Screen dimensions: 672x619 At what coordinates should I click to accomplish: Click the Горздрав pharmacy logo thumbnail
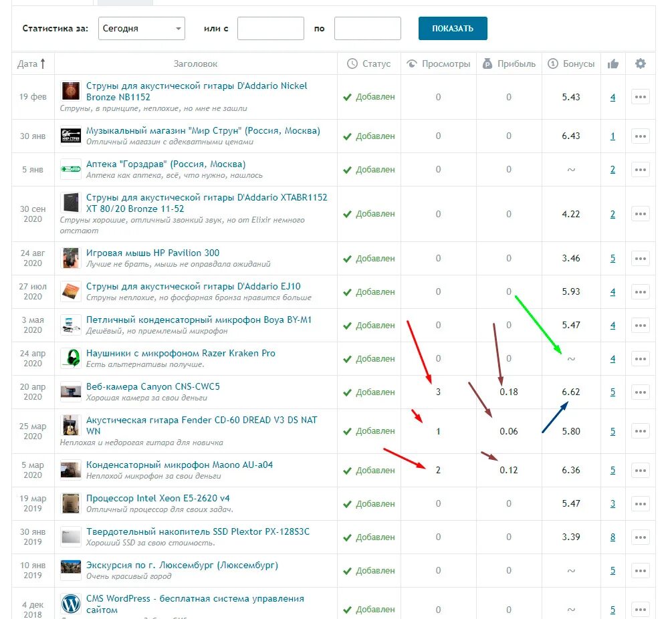[x=71, y=169]
